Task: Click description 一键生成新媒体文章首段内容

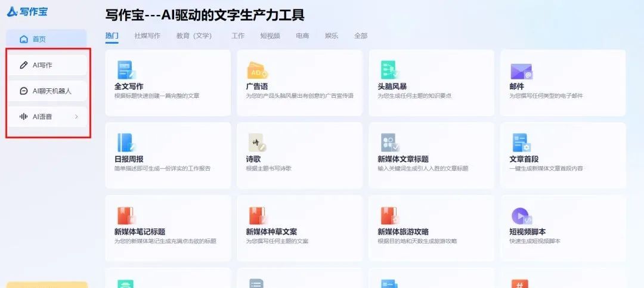Action: point(546,168)
